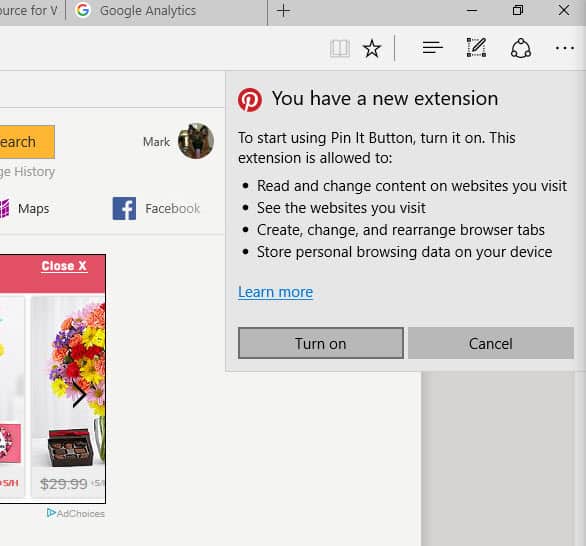Click the flower bouquet ad image
Viewport: 586px width, 546px height.
click(x=68, y=381)
